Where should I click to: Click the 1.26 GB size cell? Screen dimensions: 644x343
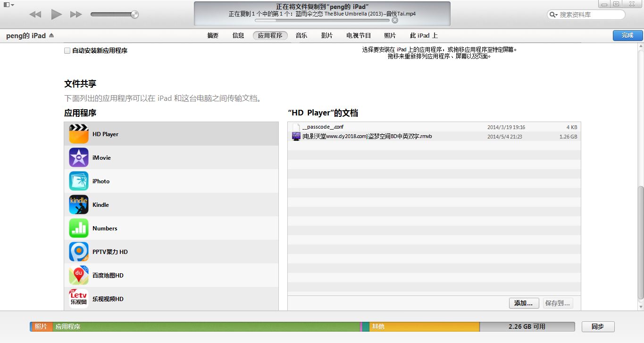point(568,137)
